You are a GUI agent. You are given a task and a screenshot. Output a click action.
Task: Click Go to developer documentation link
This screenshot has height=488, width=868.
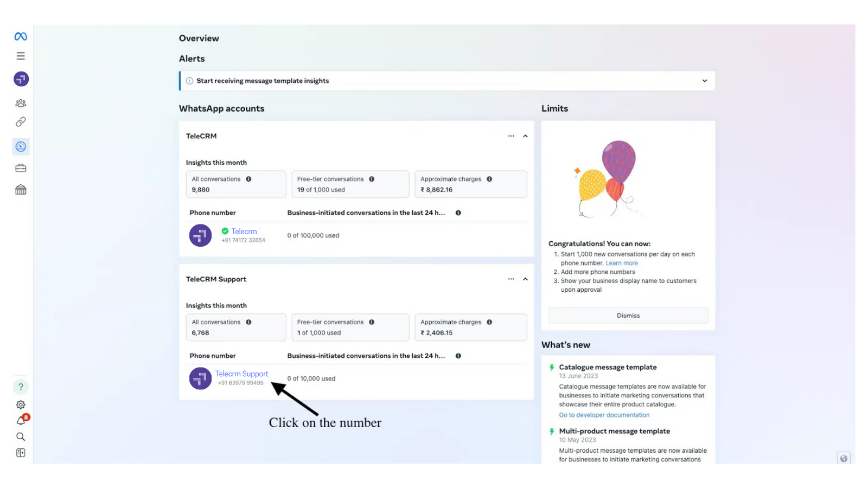604,415
